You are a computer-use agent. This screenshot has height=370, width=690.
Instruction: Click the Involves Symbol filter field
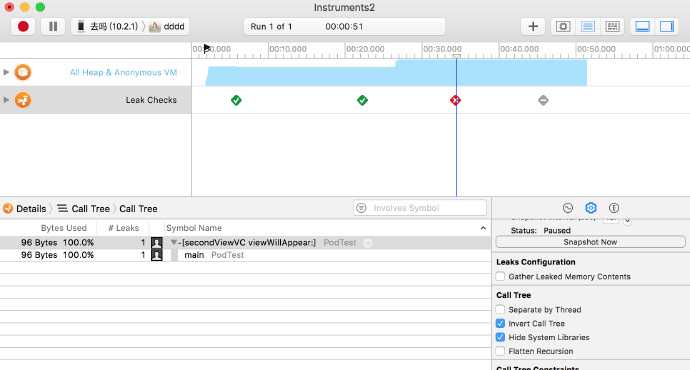(x=420, y=208)
